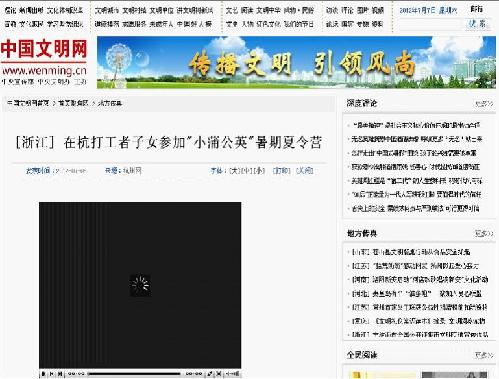499x379 pixels.
Task: Open the 文明中华 top navigation item
Action: click(x=268, y=11)
